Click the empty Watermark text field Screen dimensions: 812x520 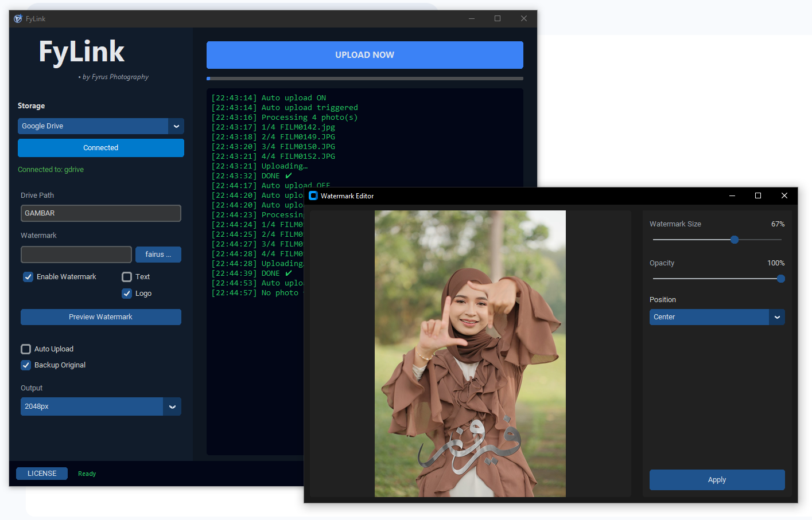[x=76, y=255]
